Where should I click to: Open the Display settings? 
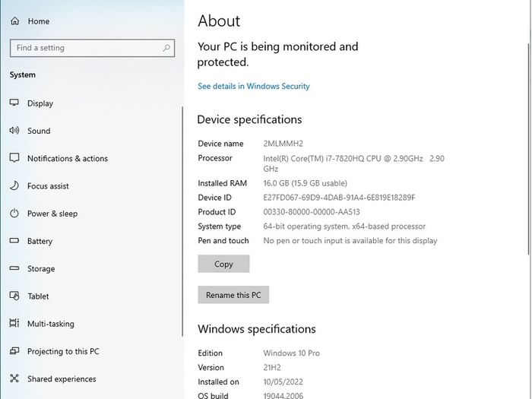point(40,103)
